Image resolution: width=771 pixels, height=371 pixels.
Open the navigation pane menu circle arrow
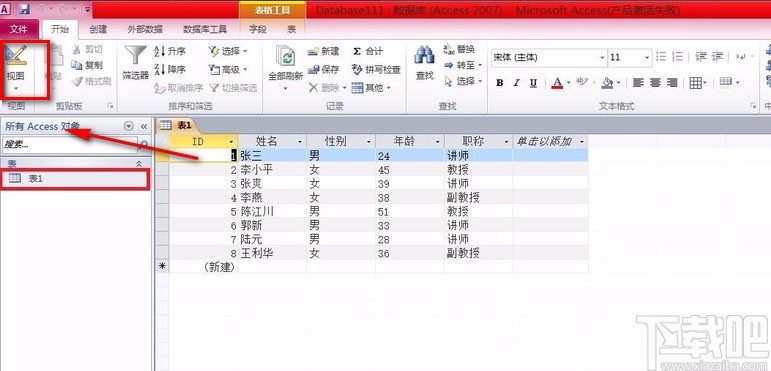tap(128, 126)
